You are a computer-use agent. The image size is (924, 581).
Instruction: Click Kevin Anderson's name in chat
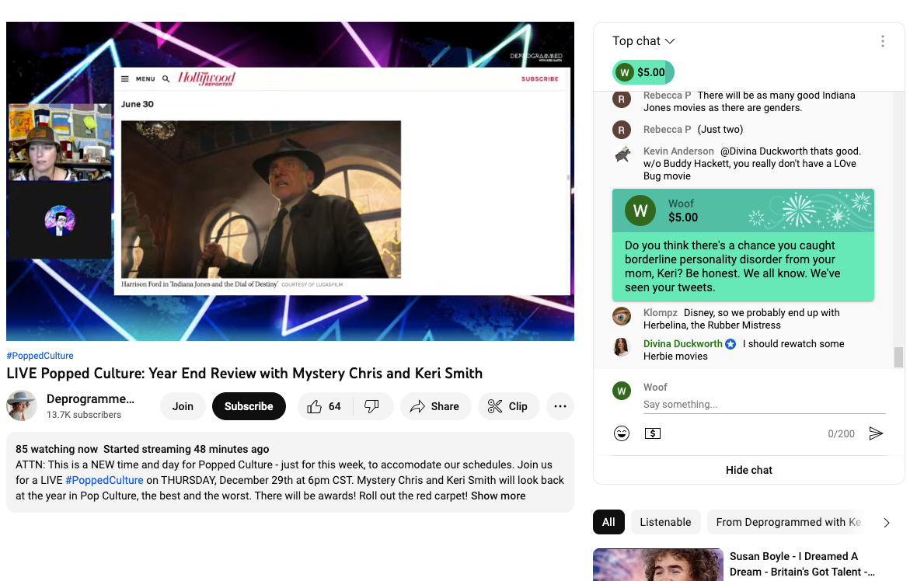[678, 151]
